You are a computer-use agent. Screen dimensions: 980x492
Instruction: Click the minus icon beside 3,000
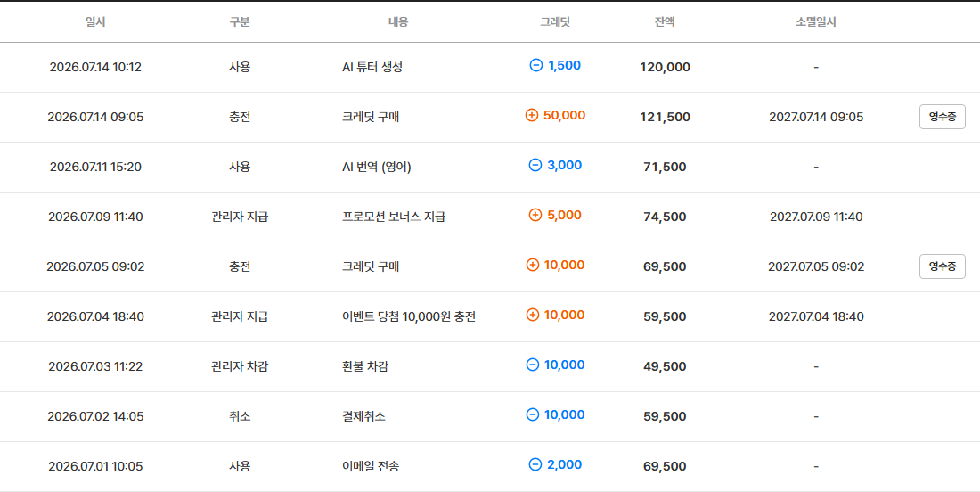pyautogui.click(x=535, y=166)
